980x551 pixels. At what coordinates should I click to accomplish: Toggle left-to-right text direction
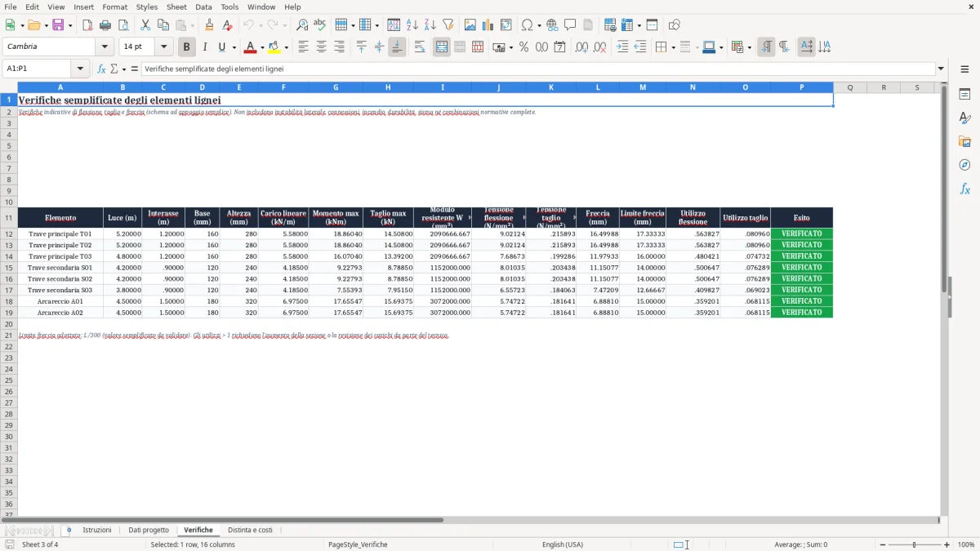pos(766,47)
